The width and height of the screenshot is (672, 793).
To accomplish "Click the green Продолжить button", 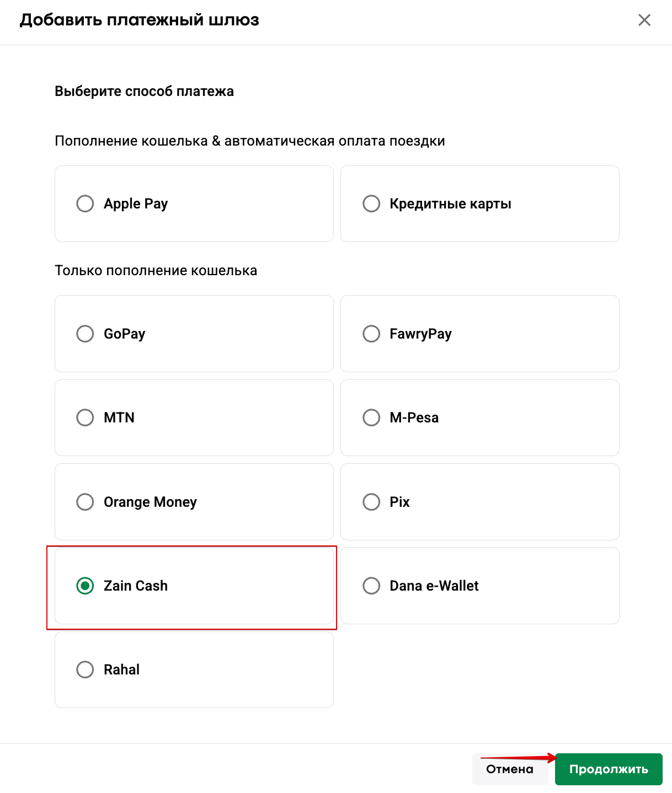I will [608, 769].
